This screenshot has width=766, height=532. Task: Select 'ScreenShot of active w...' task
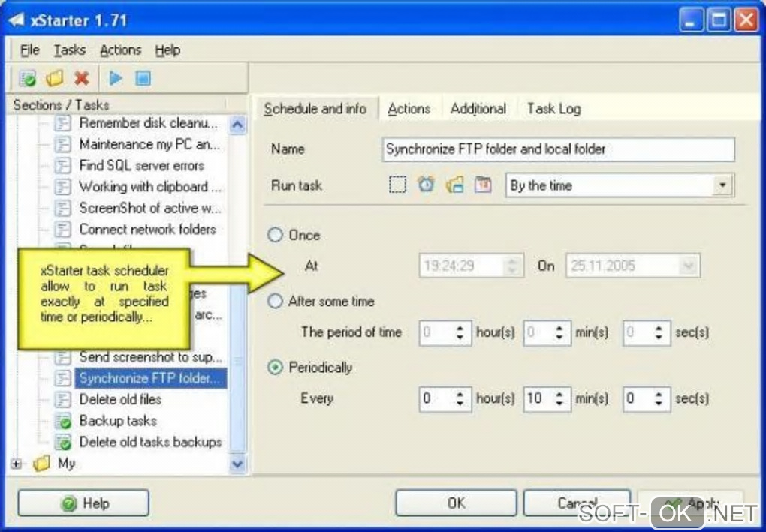(150, 209)
